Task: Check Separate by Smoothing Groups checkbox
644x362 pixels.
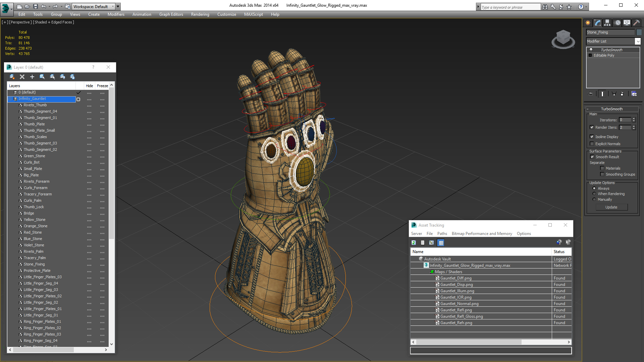Action: (602, 174)
